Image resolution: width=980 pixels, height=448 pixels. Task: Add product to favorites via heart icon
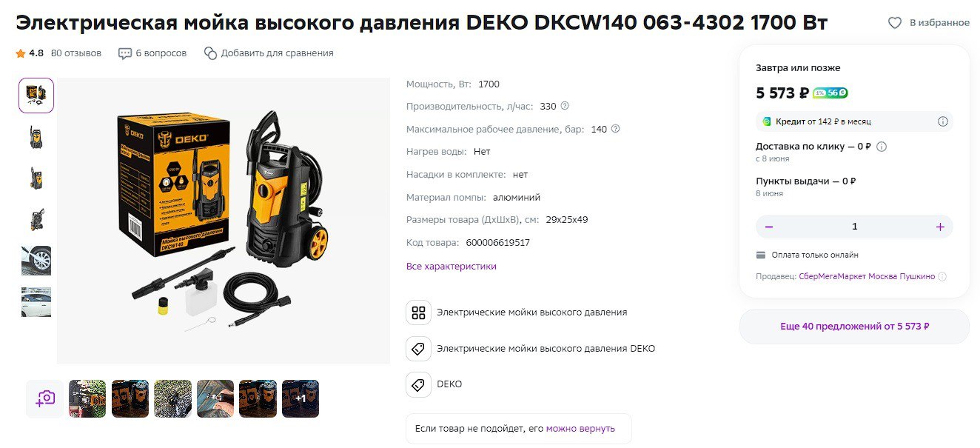[x=895, y=23]
